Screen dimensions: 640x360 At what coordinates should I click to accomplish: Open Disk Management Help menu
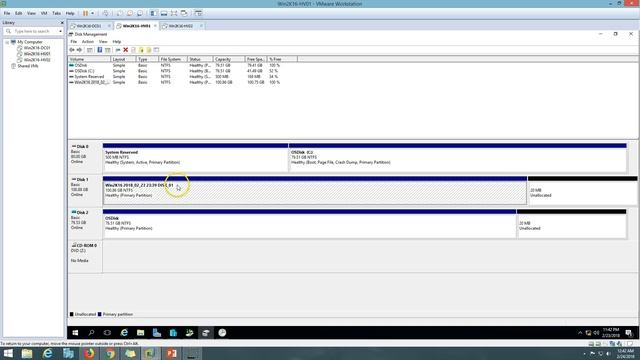[117, 42]
